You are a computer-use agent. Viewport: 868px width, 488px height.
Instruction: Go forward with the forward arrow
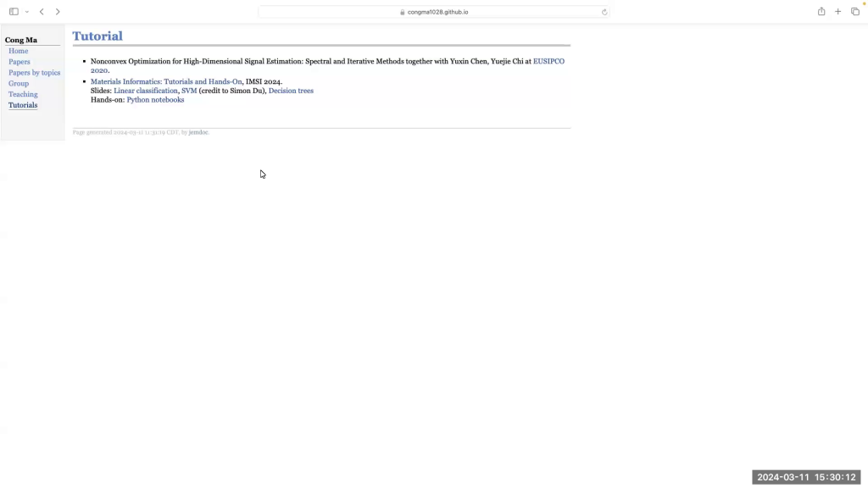58,12
